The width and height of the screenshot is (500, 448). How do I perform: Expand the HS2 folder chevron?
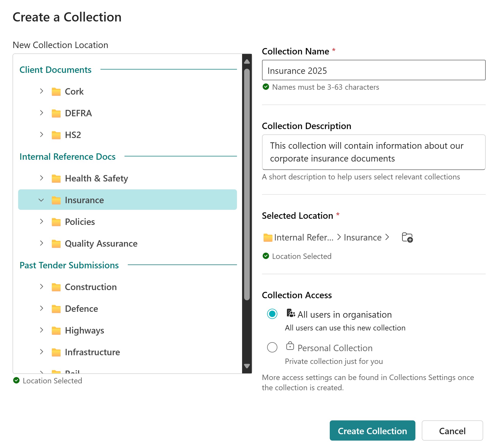42,135
